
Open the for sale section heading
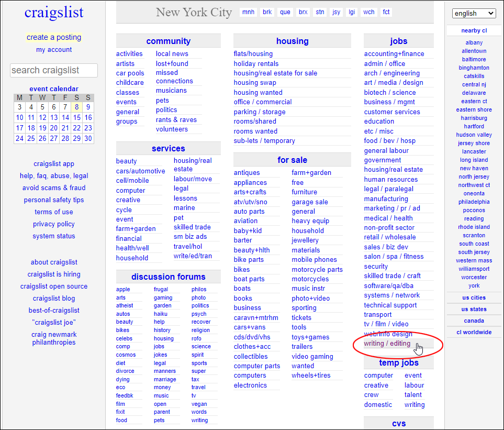click(293, 160)
